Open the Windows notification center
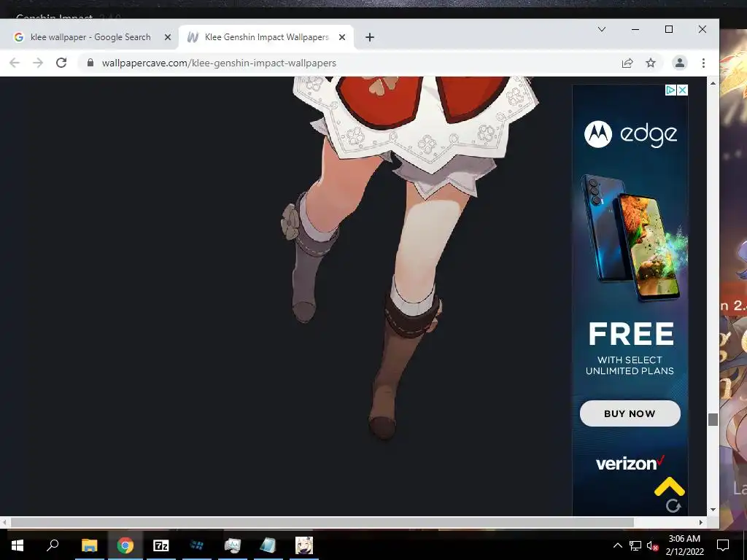The width and height of the screenshot is (747, 560). (x=723, y=545)
